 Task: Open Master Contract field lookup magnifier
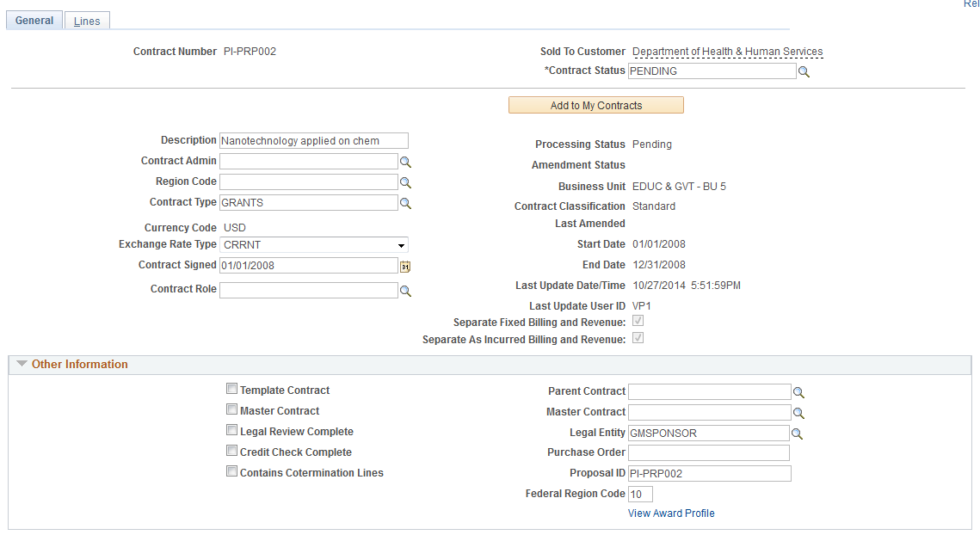click(798, 414)
